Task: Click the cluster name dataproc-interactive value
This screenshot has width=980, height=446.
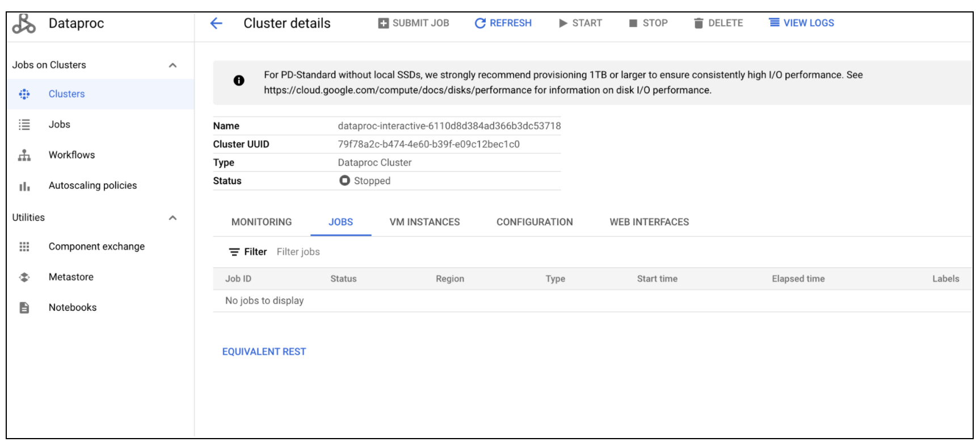Action: tap(449, 126)
